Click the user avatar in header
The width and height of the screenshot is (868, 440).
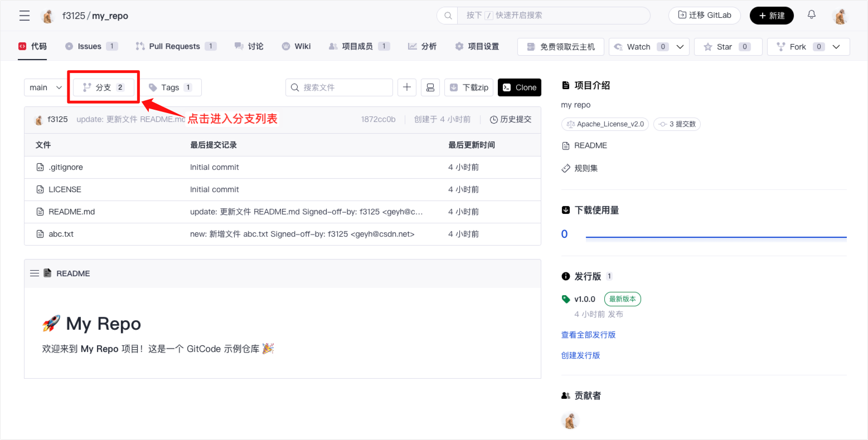tap(840, 16)
